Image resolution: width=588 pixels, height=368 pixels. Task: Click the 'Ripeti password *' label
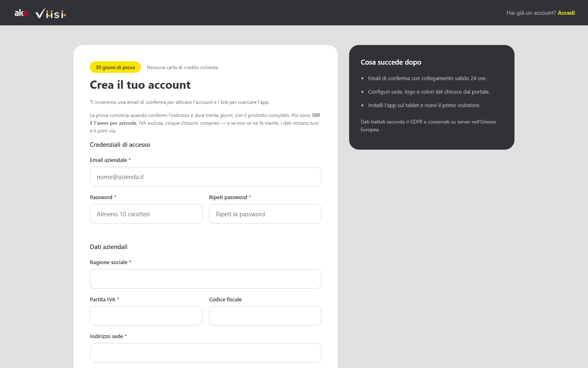[x=230, y=197]
